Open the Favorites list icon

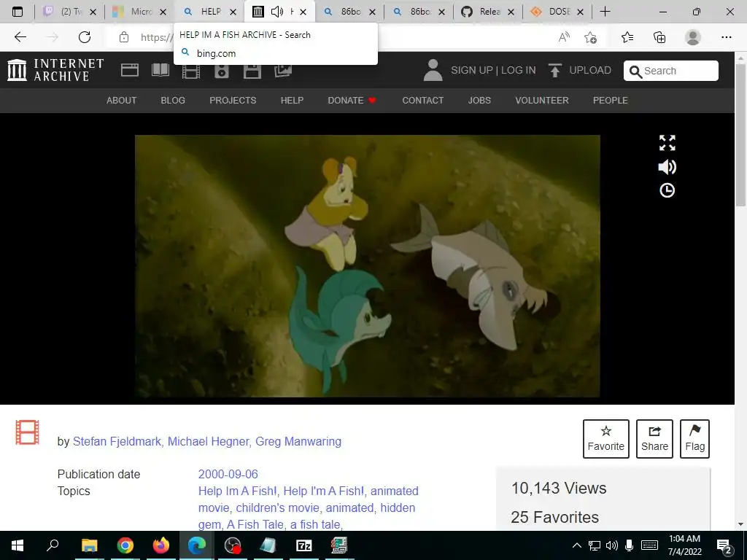click(627, 36)
